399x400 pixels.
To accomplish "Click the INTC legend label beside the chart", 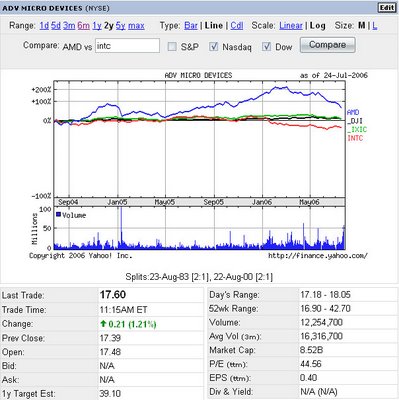I will tap(355, 138).
